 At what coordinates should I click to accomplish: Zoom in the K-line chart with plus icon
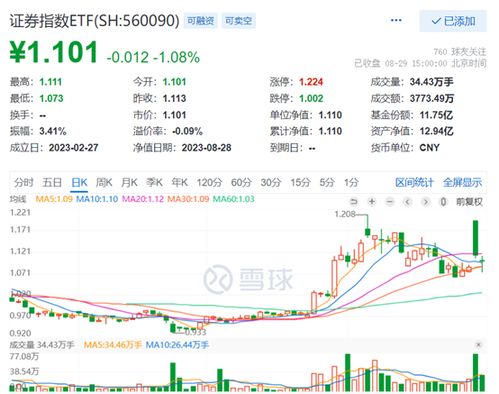372,202
